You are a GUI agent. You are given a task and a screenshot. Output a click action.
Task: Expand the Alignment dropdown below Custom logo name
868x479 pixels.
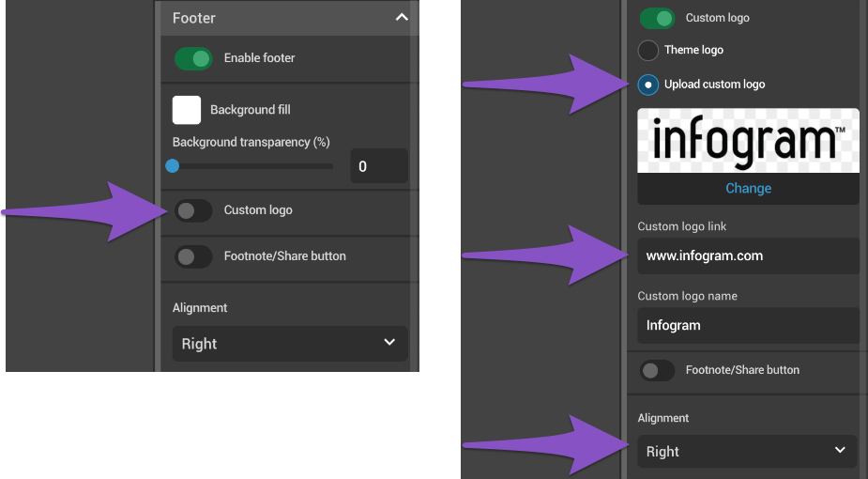coord(747,451)
